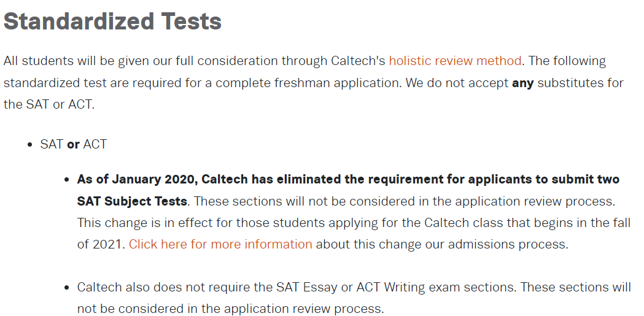Click the bullet marker before "SAT or ACT"
This screenshot has height=316, width=644.
point(30,145)
